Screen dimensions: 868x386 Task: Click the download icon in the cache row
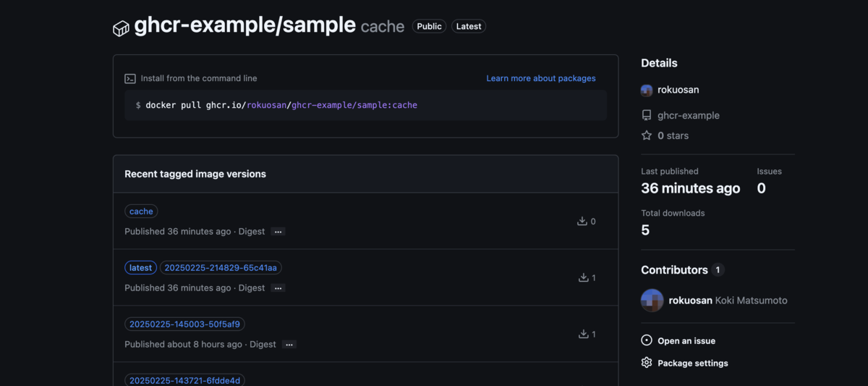pos(582,221)
